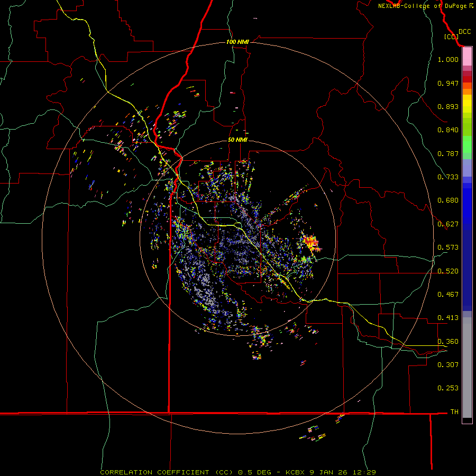Click the 0.467 color scale value
This screenshot has height=476, width=476.
click(448, 295)
